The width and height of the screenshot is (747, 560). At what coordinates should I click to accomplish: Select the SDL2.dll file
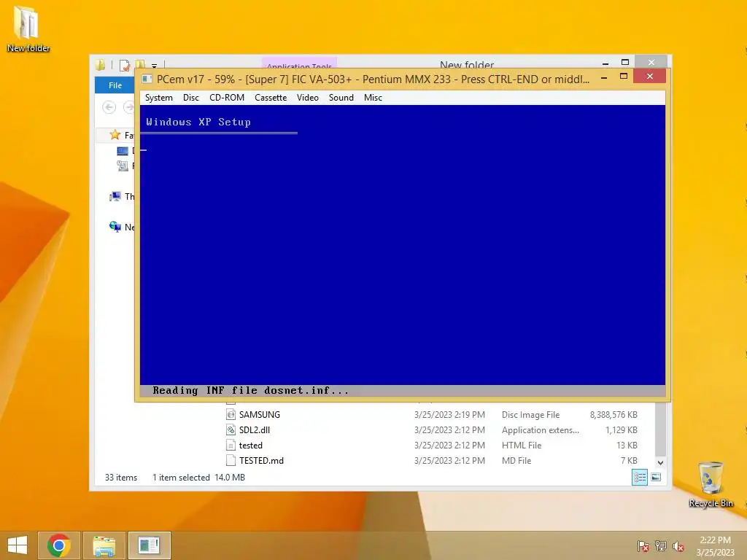[255, 430]
